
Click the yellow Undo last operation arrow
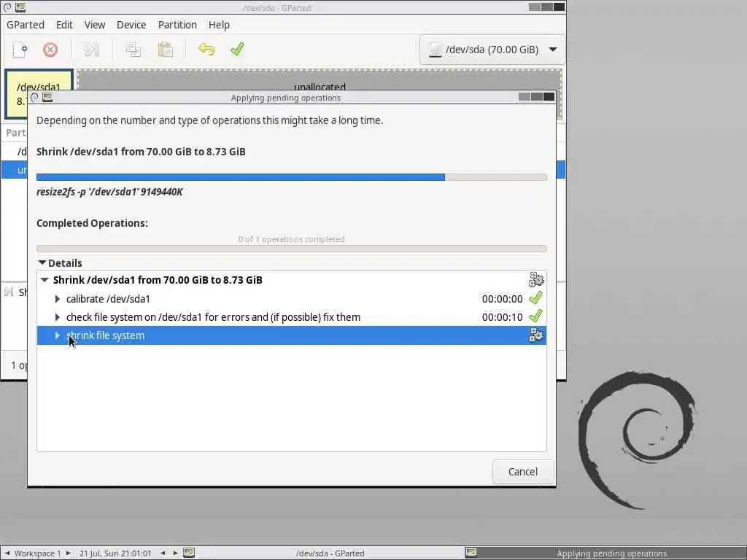[x=206, y=50]
